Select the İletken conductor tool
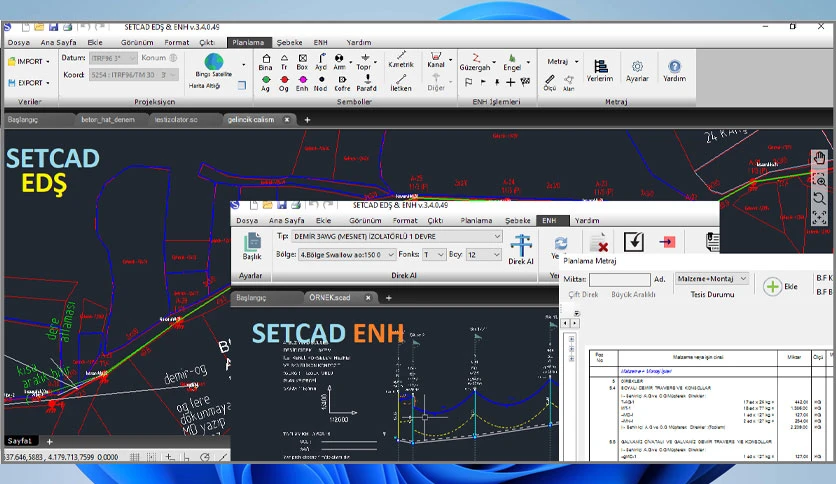The width and height of the screenshot is (836, 484). click(401, 84)
